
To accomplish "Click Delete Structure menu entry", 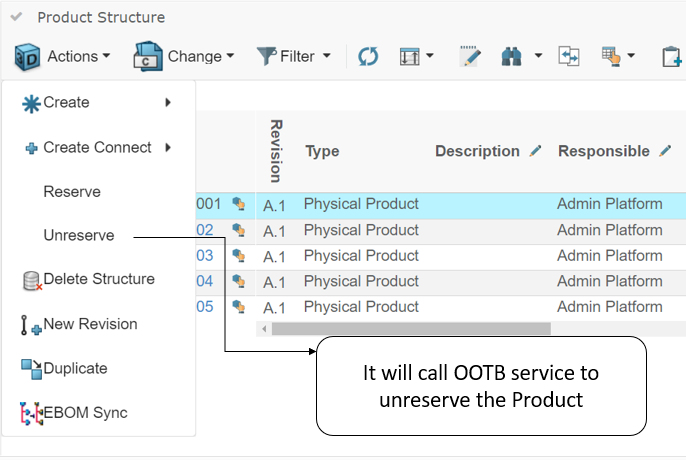I will 98,279.
